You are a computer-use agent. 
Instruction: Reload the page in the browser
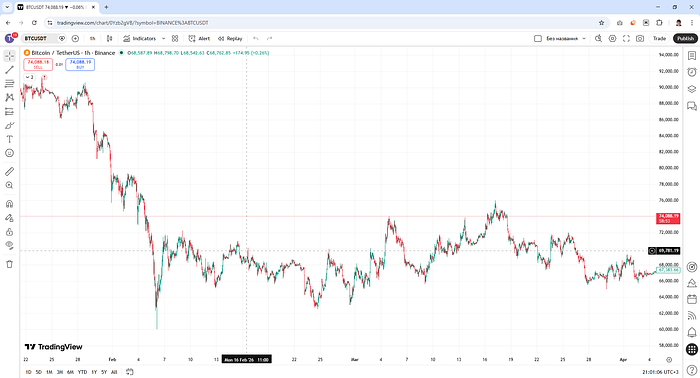pyautogui.click(x=34, y=23)
